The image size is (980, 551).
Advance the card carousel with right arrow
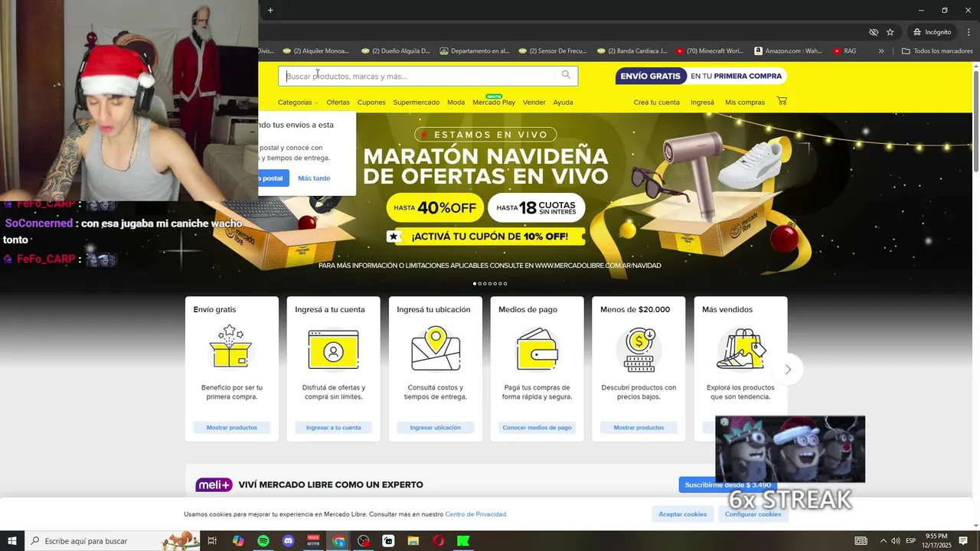[x=788, y=370]
